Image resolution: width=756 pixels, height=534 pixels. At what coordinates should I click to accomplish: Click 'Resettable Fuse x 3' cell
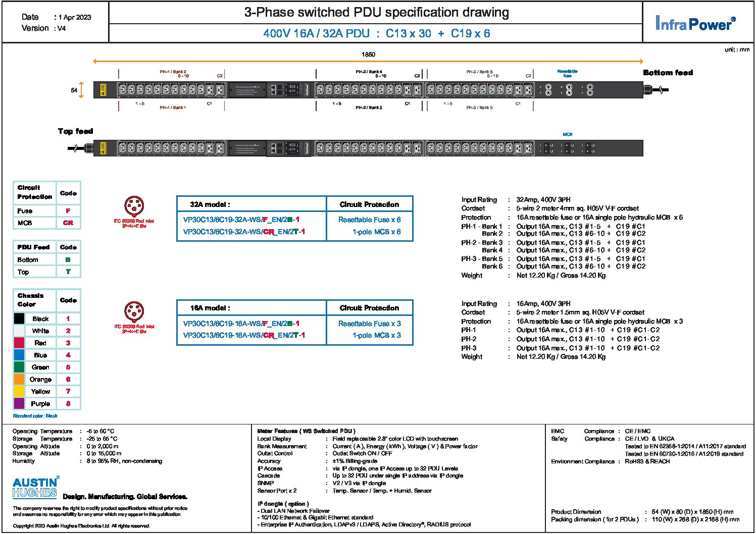[370, 324]
